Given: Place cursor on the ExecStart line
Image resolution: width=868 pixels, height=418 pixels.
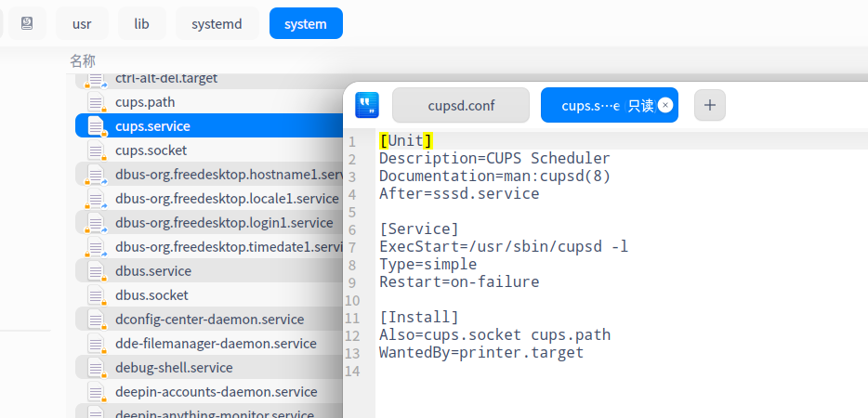Looking at the screenshot, I should 503,247.
